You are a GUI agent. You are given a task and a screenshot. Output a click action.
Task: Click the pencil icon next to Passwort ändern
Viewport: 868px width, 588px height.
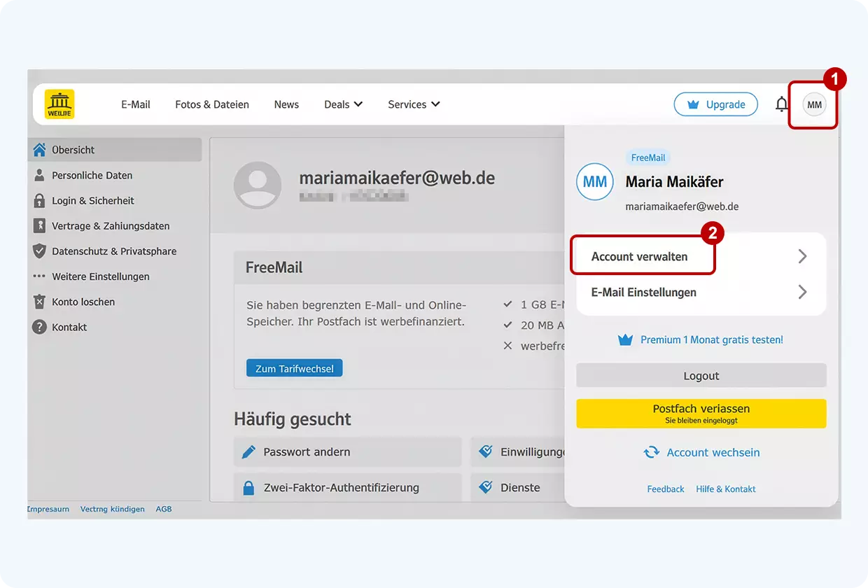[x=249, y=451]
